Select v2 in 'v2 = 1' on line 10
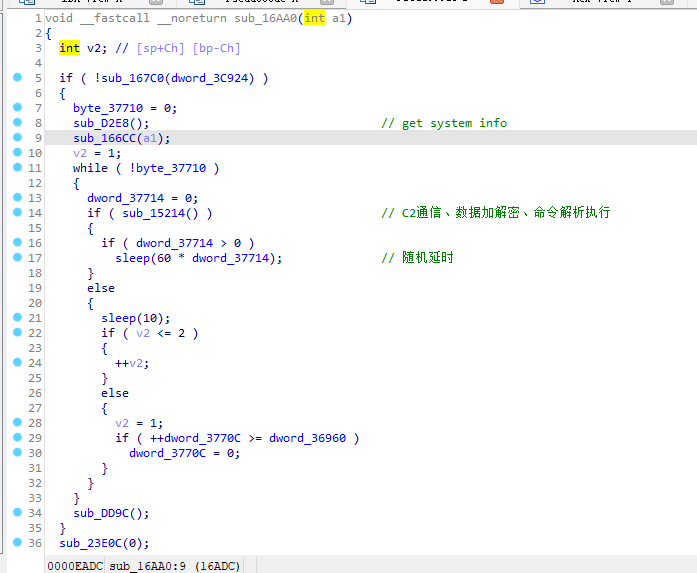This screenshot has width=697, height=573. pyautogui.click(x=80, y=153)
